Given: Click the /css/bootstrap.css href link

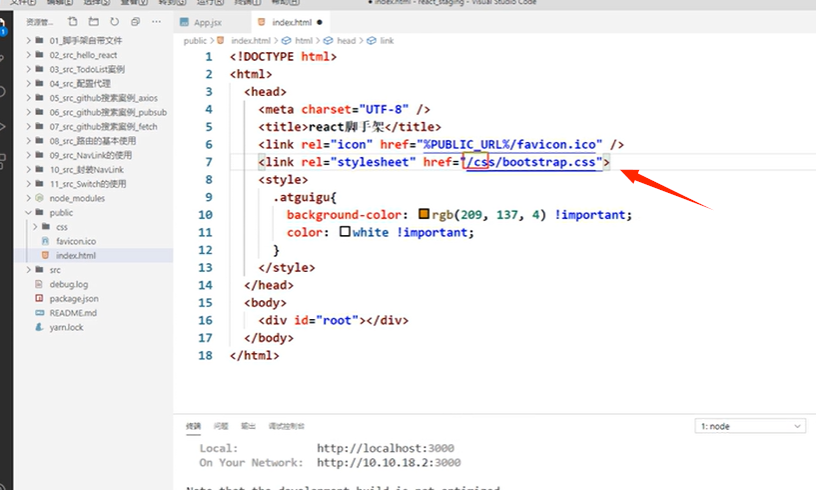Looking at the screenshot, I should tap(531, 162).
